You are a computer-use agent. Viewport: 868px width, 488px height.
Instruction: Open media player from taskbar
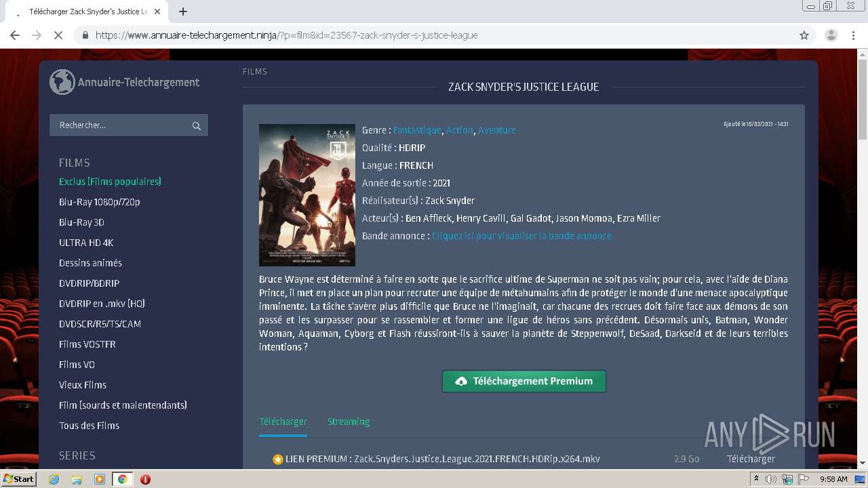click(100, 479)
